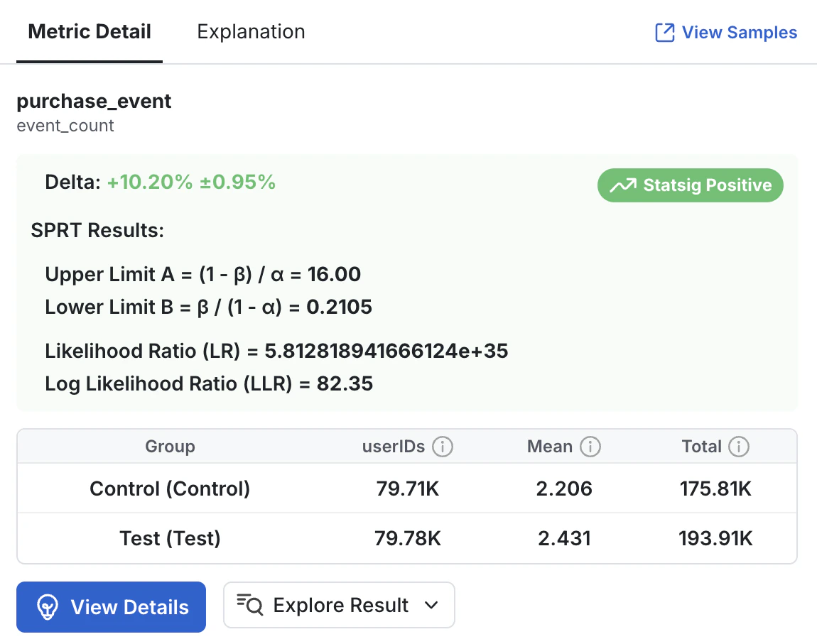Click the info icon next to Mean
Viewport: 817px width, 644px height.
[x=590, y=447]
